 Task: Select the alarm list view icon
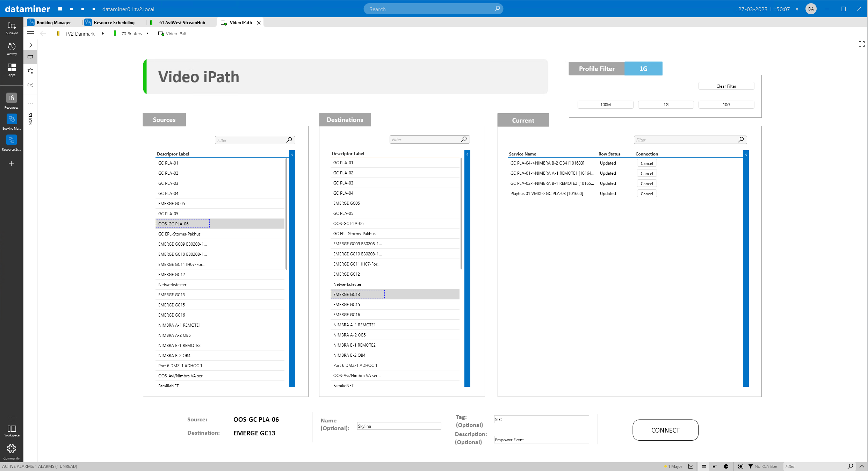pyautogui.click(x=704, y=466)
